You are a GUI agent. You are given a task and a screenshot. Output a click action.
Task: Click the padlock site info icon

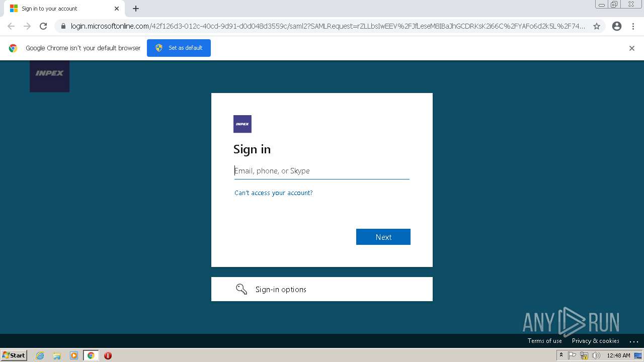coord(63,26)
